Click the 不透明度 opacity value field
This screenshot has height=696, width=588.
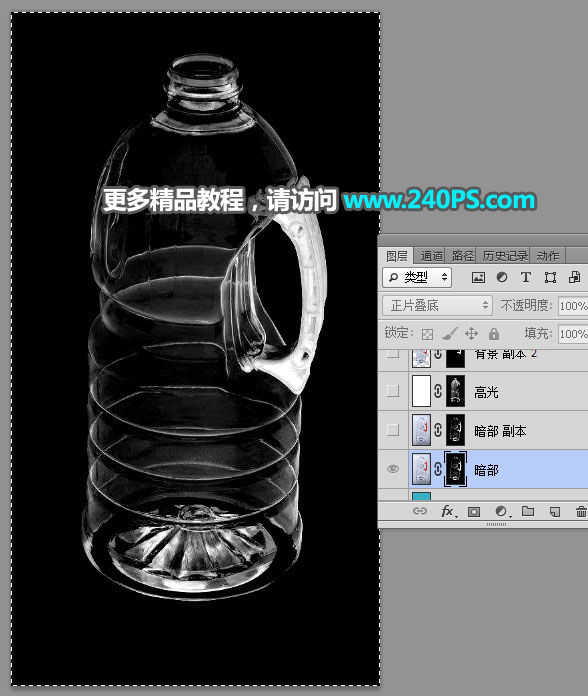(573, 306)
